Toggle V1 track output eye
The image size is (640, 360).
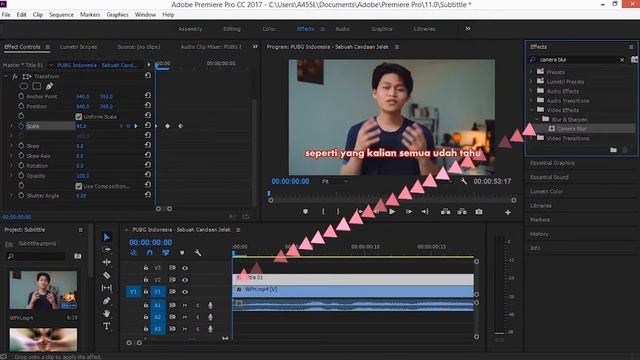coord(185,291)
